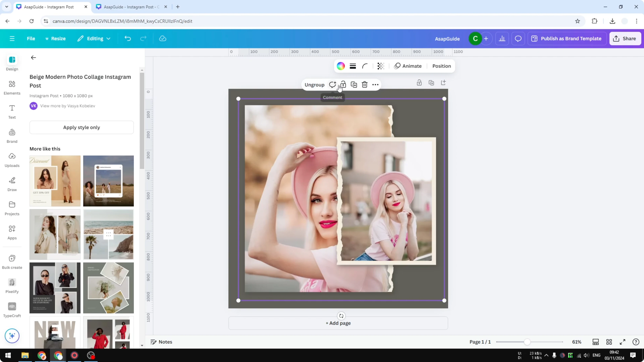The image size is (644, 362).
Task: Add a comment on the selection
Action: (332, 85)
